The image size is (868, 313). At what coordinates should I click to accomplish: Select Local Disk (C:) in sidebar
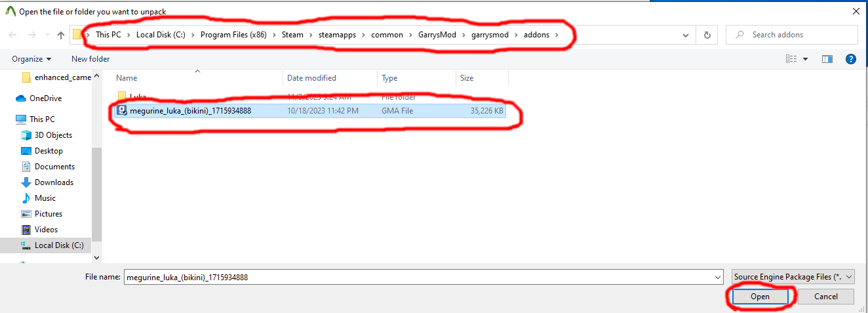[52, 245]
